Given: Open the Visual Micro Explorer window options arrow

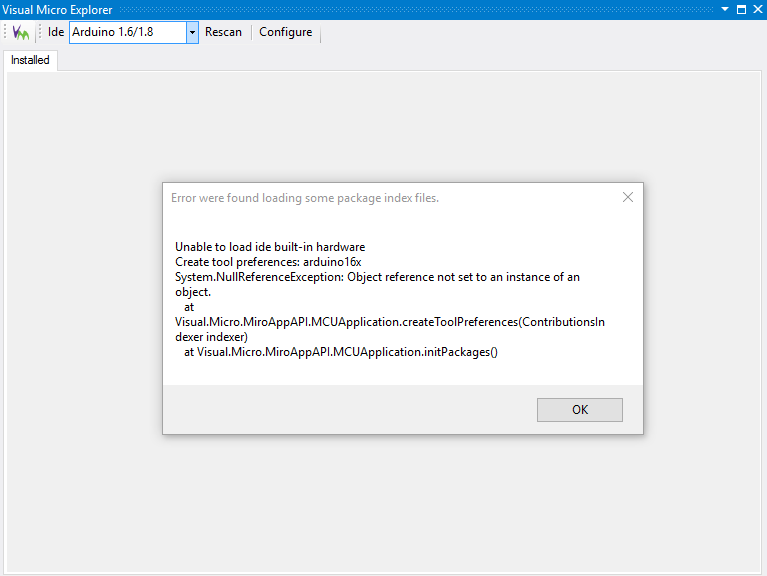Looking at the screenshot, I should coord(725,9).
